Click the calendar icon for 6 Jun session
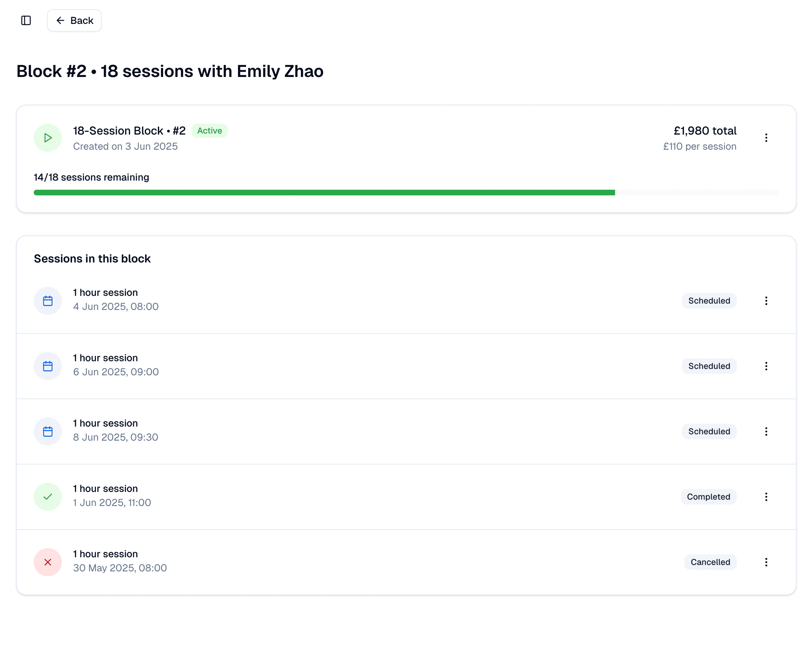 48,366
